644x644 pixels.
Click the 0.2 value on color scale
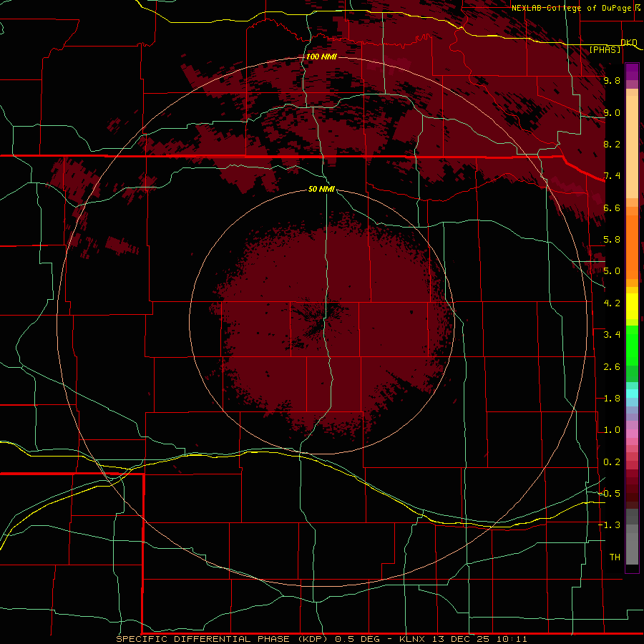point(612,462)
